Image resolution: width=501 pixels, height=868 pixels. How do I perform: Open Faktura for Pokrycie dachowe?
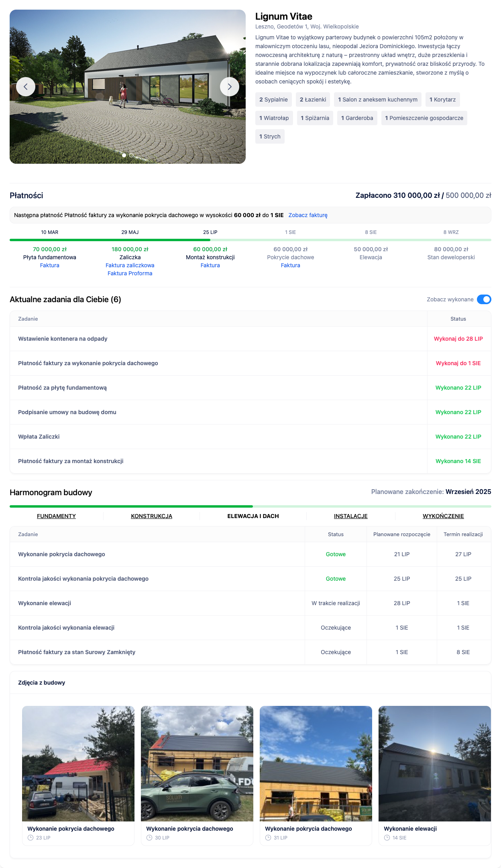(290, 265)
